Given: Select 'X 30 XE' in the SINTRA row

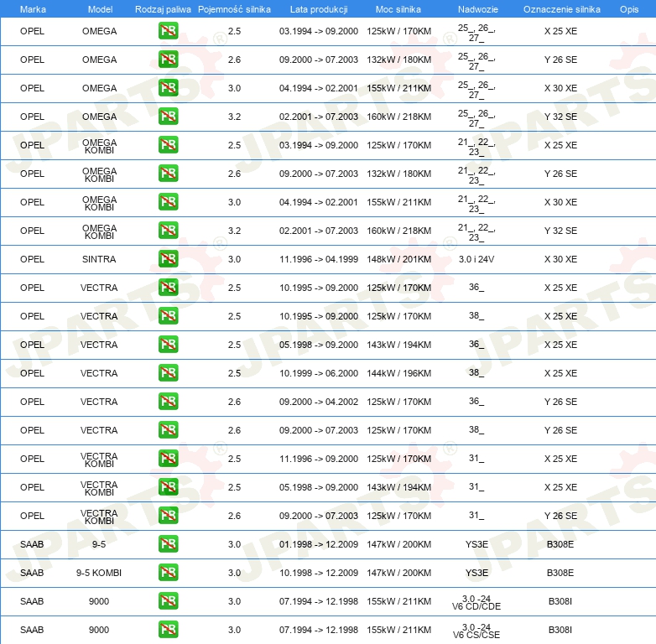Looking at the screenshot, I should click(560, 259).
